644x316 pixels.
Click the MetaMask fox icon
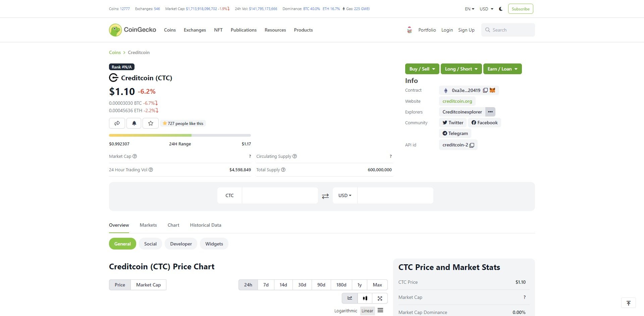coord(492,90)
